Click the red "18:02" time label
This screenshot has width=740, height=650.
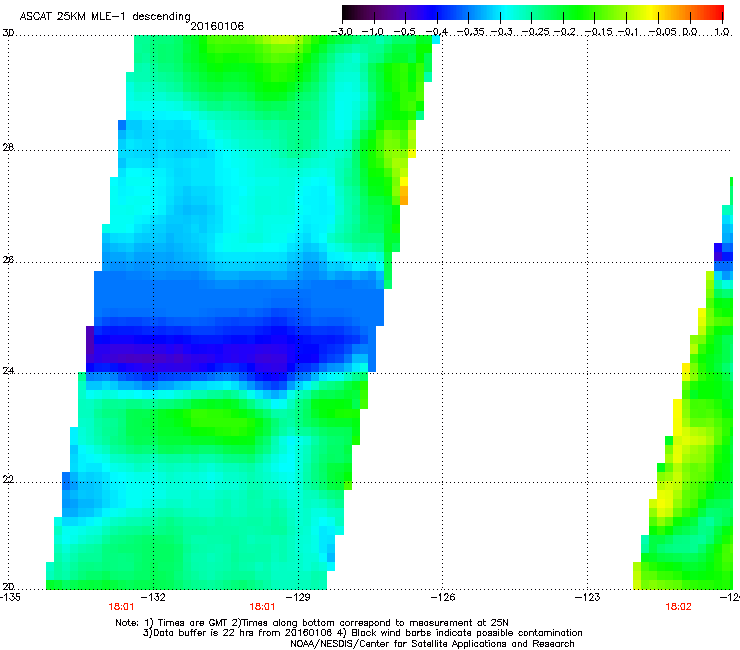click(678, 607)
